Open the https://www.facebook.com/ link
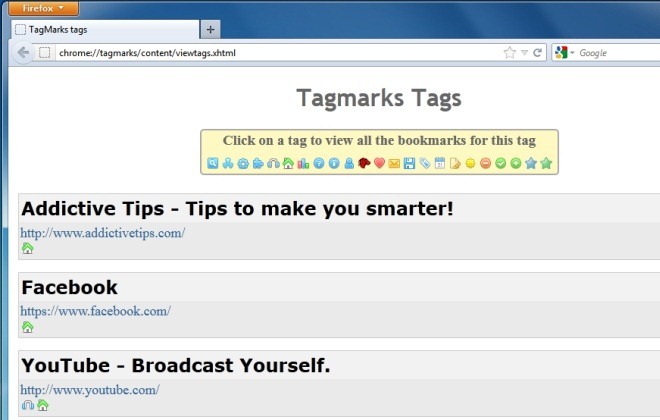 (96, 311)
